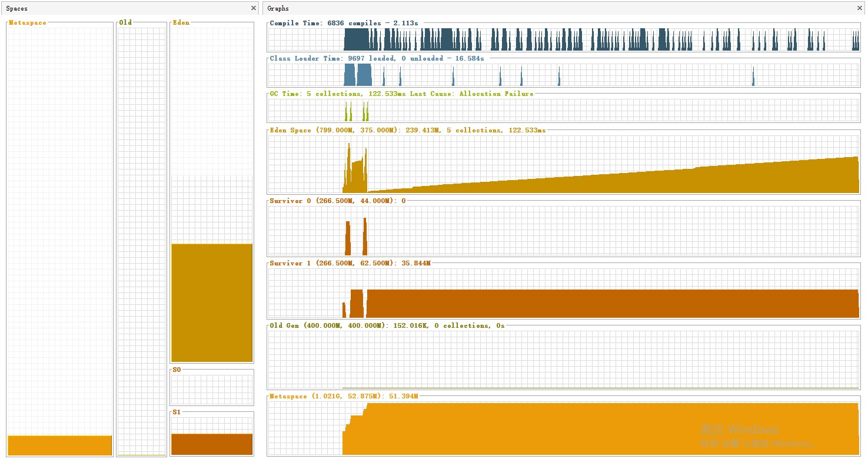The height and width of the screenshot is (459, 868).
Task: Click the Metaspace space bar
Action: [60, 445]
